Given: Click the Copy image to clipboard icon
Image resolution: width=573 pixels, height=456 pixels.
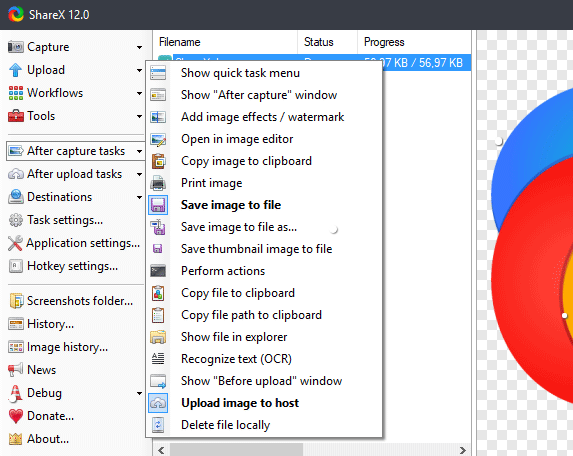Looking at the screenshot, I should click(158, 161).
